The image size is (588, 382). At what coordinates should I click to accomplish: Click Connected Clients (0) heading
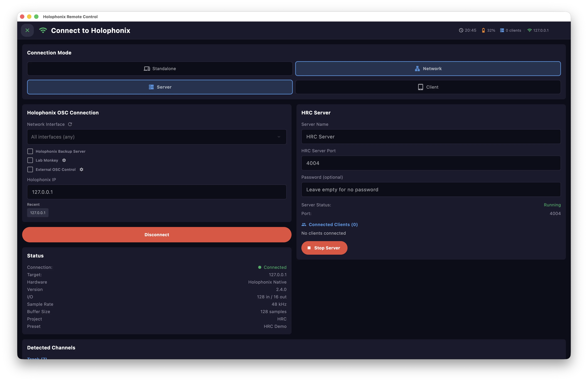coord(333,225)
